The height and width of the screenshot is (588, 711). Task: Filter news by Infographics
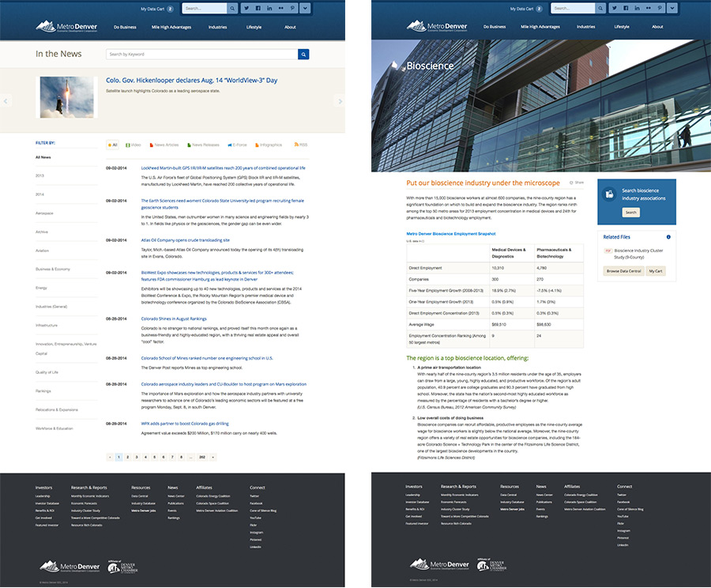(x=269, y=145)
